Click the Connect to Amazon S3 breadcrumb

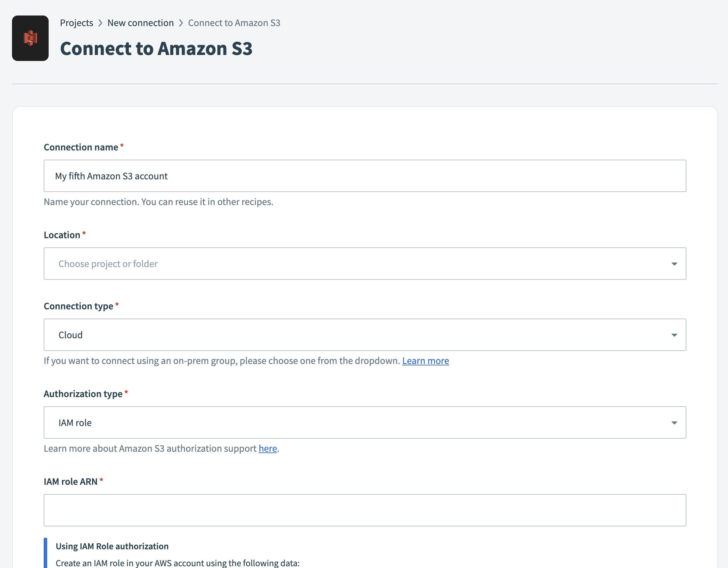pos(234,23)
